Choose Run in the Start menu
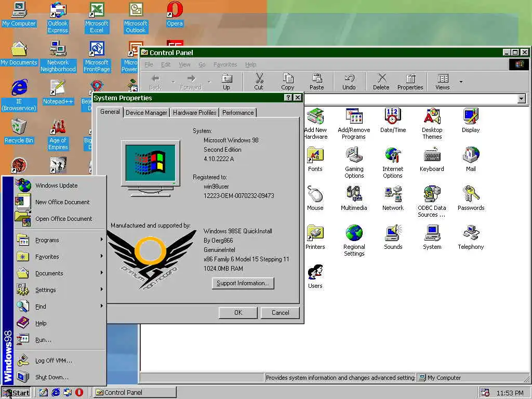This screenshot has height=399, width=532. click(60, 340)
